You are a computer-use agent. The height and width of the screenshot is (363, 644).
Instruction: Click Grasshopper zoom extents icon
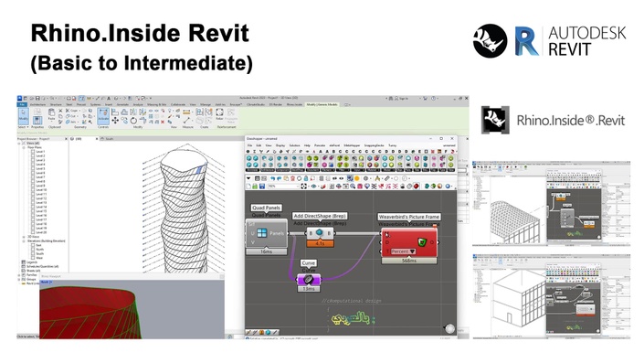304,187
